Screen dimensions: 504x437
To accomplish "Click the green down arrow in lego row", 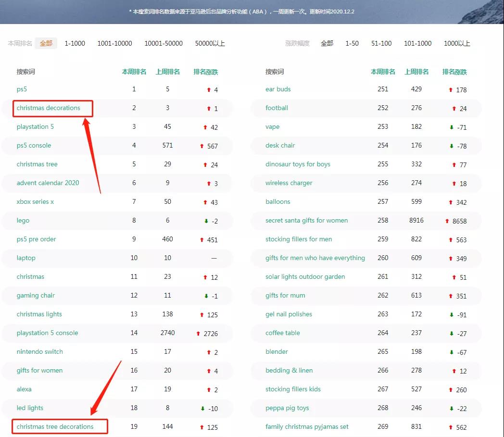I will click(x=206, y=221).
